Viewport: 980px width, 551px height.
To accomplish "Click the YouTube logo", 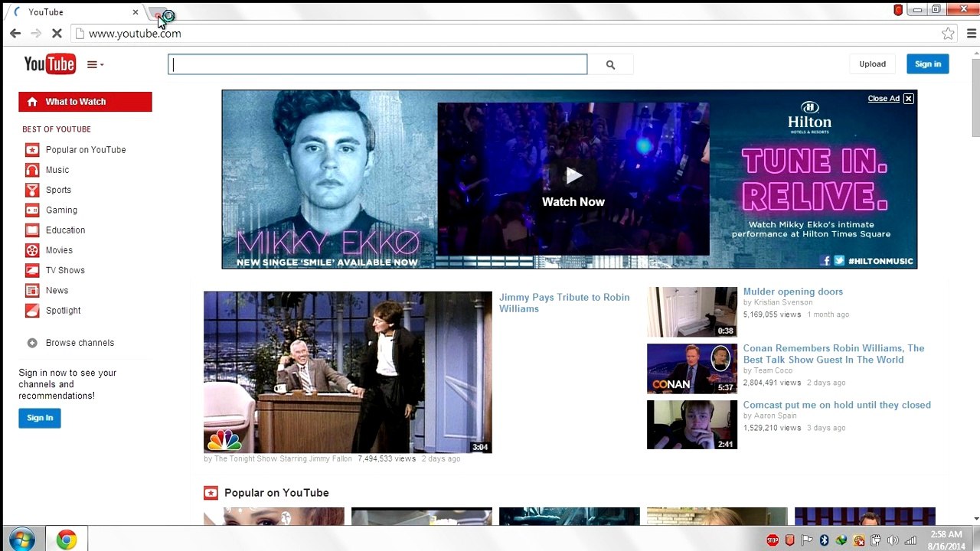I will (x=50, y=64).
